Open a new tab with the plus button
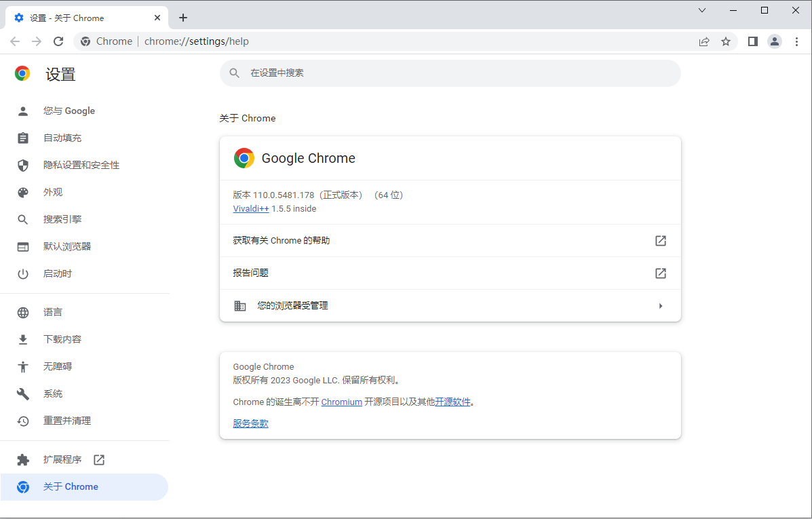This screenshot has width=812, height=519. (x=182, y=18)
